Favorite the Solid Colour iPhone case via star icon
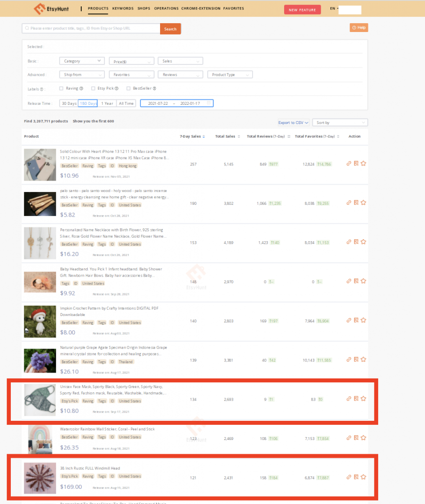 click(363, 163)
